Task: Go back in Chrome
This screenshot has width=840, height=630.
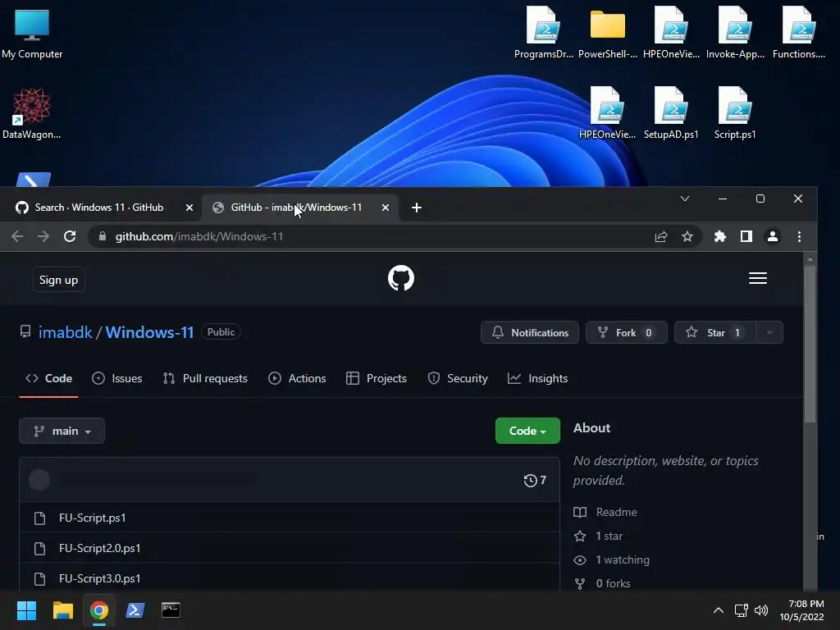Action: [17, 236]
